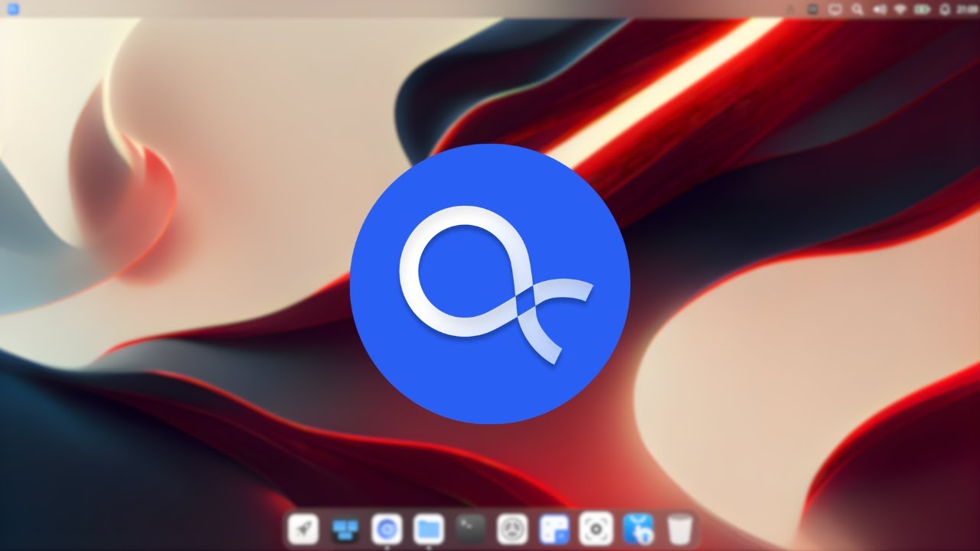The image size is (980, 551).
Task: Open the notifications bell in the top bar
Action: pos(945,9)
